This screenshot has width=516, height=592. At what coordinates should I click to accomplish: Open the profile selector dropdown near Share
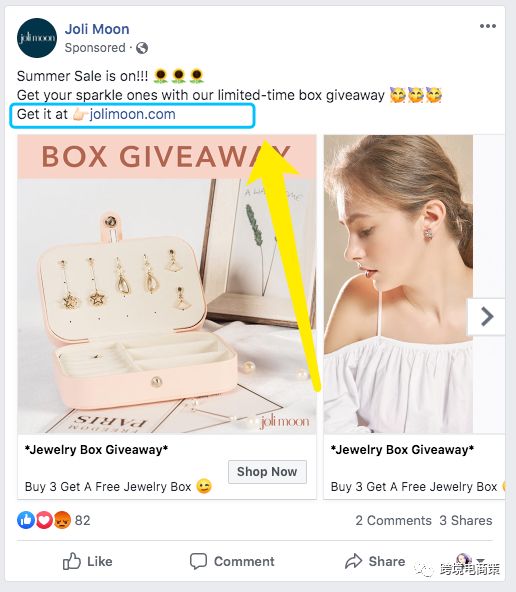point(470,561)
